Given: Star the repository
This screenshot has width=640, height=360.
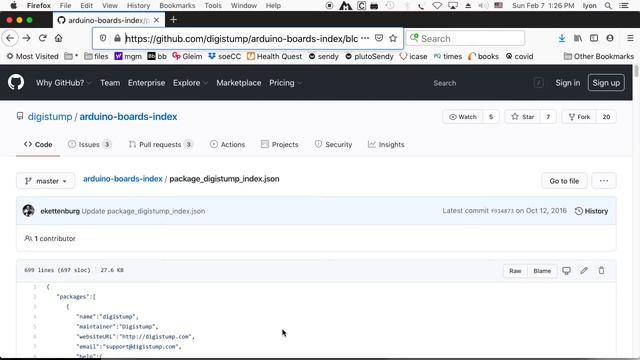Looking at the screenshot, I should pyautogui.click(x=522, y=117).
